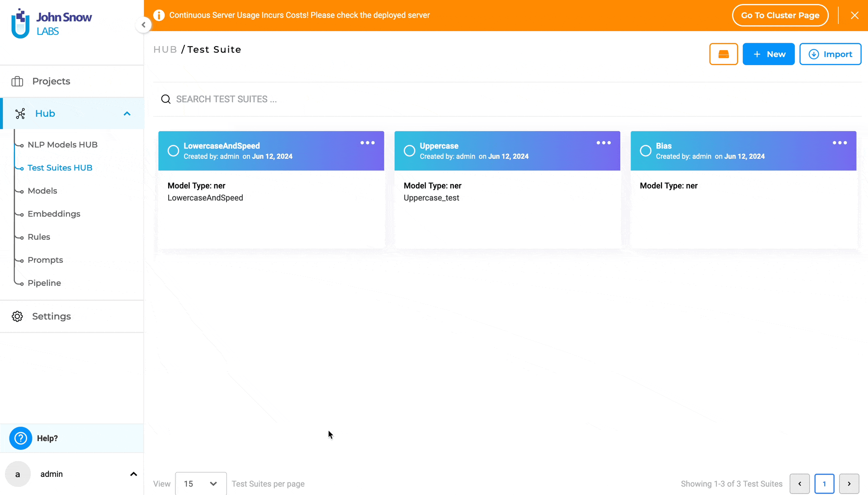Toggle the Bias suite status circle

(646, 150)
